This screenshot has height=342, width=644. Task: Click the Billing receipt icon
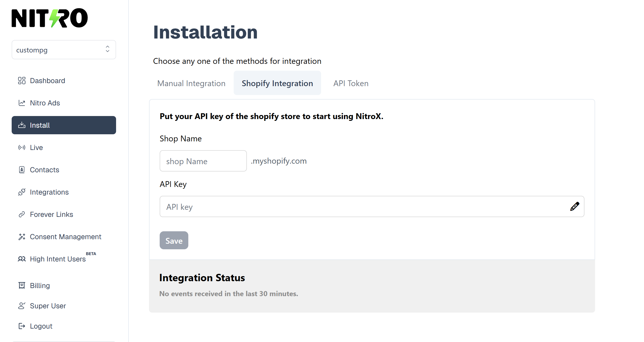22,286
